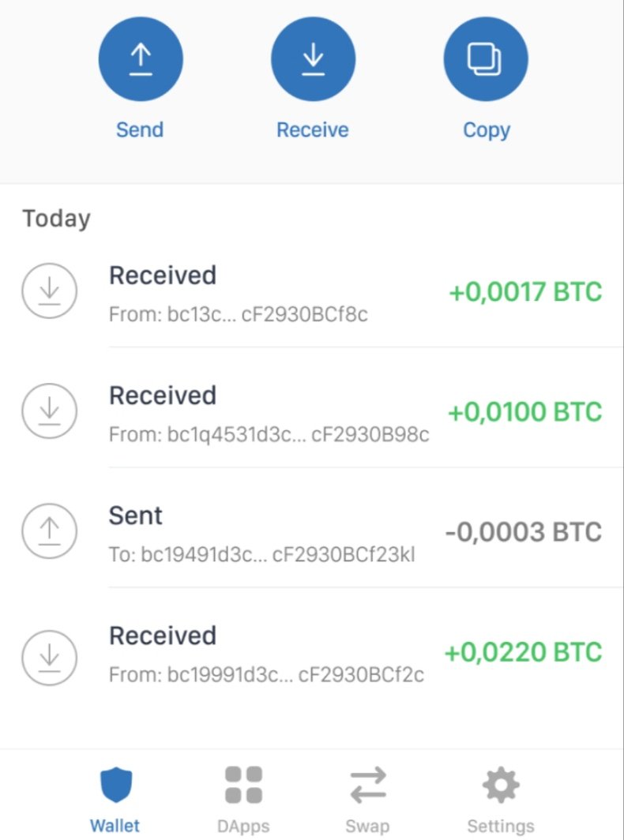The height and width of the screenshot is (840, 624).
Task: View the +0,0100 BTC amount
Action: click(524, 411)
